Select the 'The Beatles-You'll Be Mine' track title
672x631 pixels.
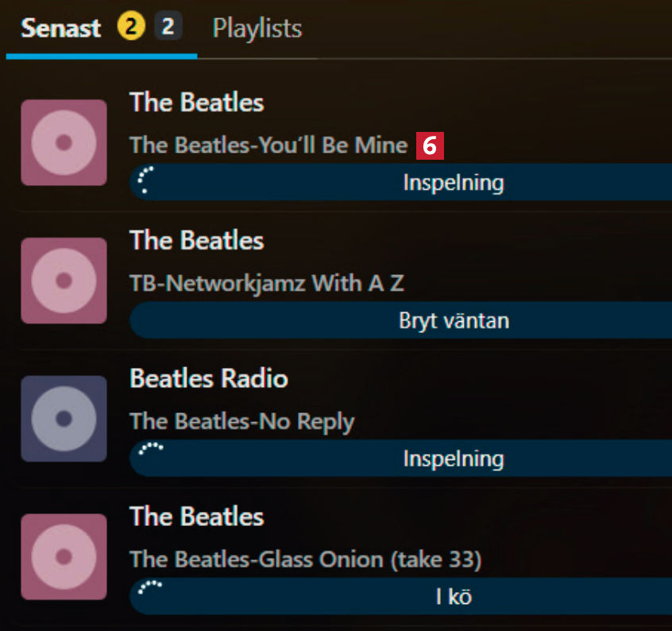268,145
